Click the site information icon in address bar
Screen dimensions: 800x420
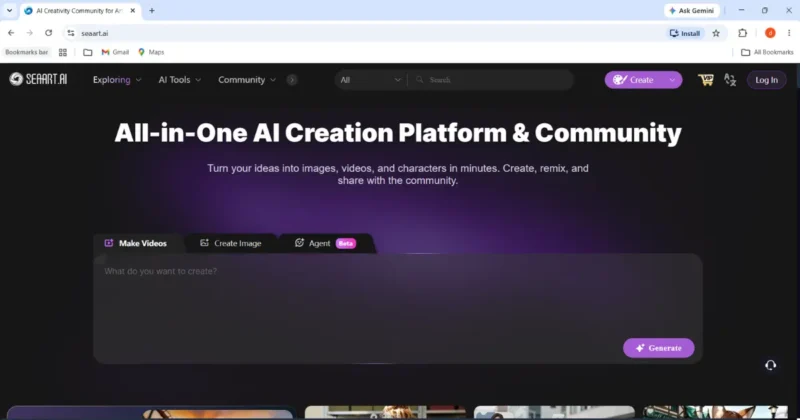pyautogui.click(x=70, y=33)
